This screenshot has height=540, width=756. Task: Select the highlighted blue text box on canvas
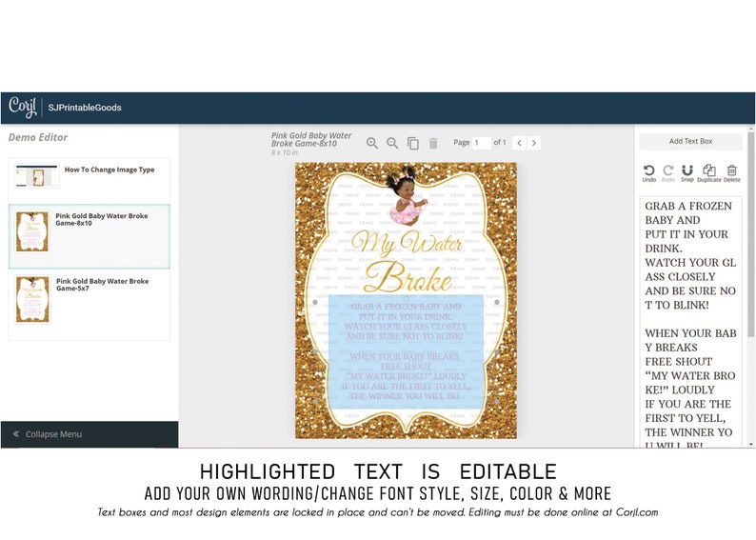pos(406,351)
